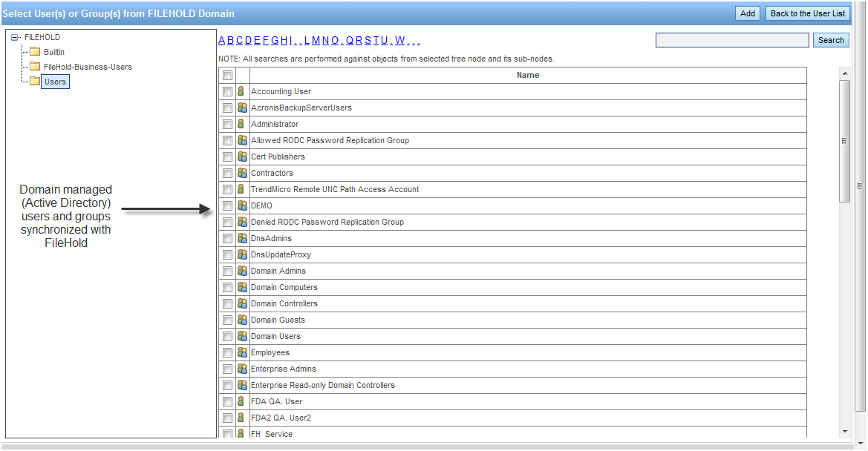This screenshot has height=451, width=868.
Task: Select the checkbox beside Domain Users
Action: (x=227, y=336)
